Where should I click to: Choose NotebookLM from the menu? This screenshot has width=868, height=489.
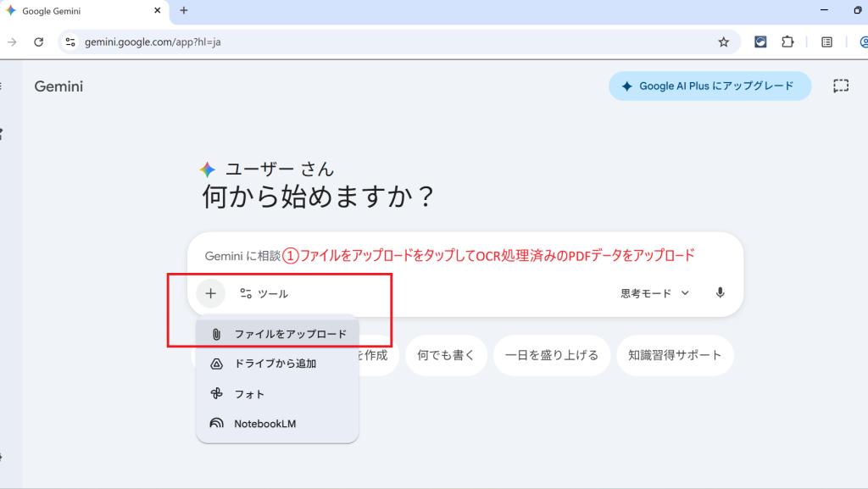pos(264,424)
